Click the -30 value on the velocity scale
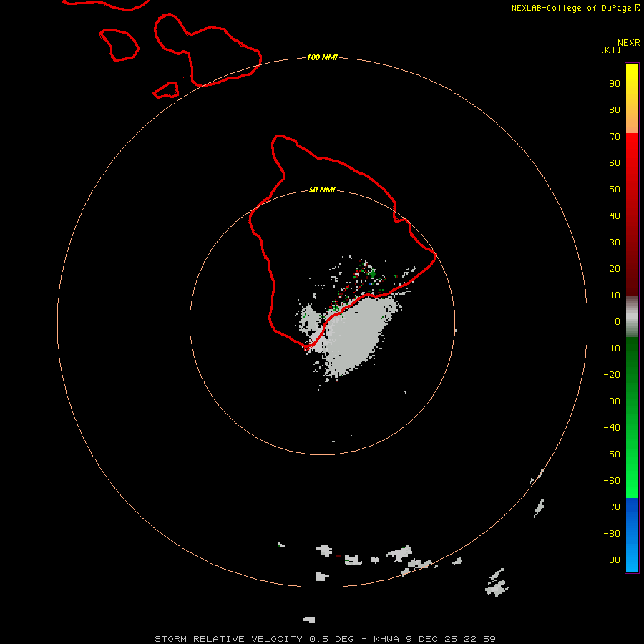Viewport: 644px width, 644px height. [x=612, y=401]
